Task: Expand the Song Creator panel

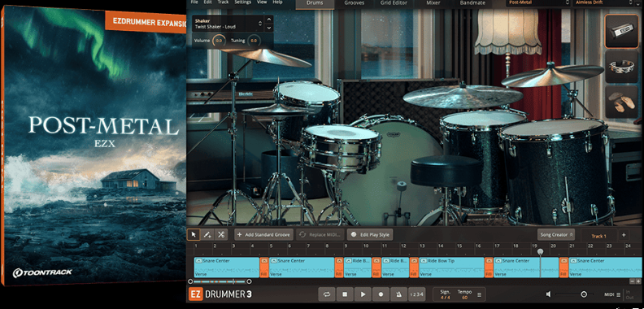Action: [555, 235]
